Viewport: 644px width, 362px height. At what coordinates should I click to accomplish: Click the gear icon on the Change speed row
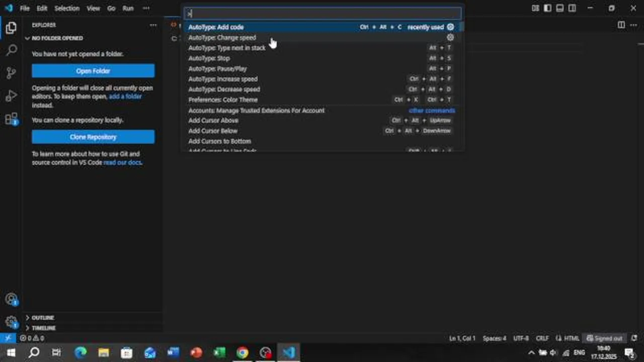point(450,38)
